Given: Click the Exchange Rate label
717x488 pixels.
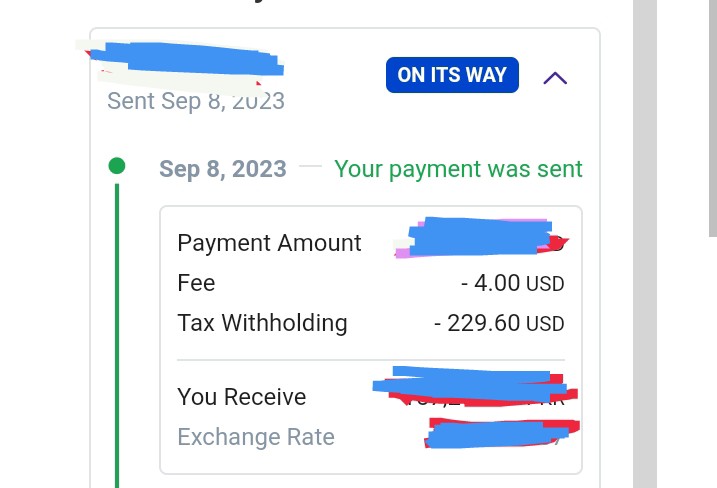Looking at the screenshot, I should (x=255, y=437).
